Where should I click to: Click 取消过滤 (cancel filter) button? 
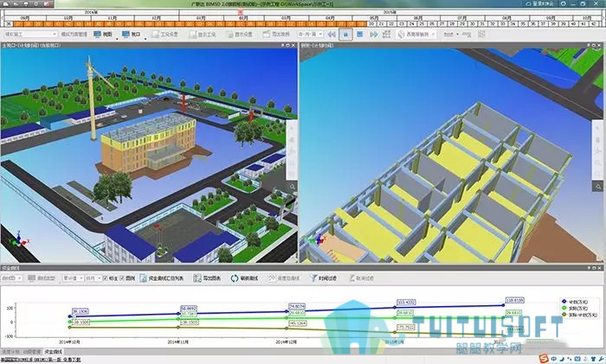[x=361, y=278]
